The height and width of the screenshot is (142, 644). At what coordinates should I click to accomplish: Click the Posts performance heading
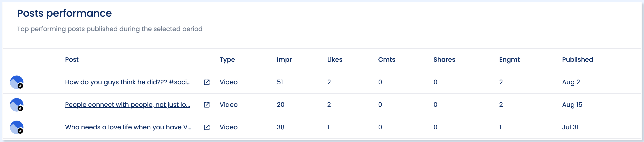[64, 13]
